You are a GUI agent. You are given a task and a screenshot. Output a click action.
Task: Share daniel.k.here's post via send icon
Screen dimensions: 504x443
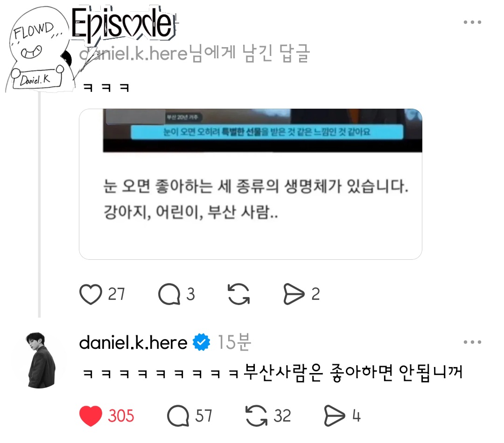[335, 415]
